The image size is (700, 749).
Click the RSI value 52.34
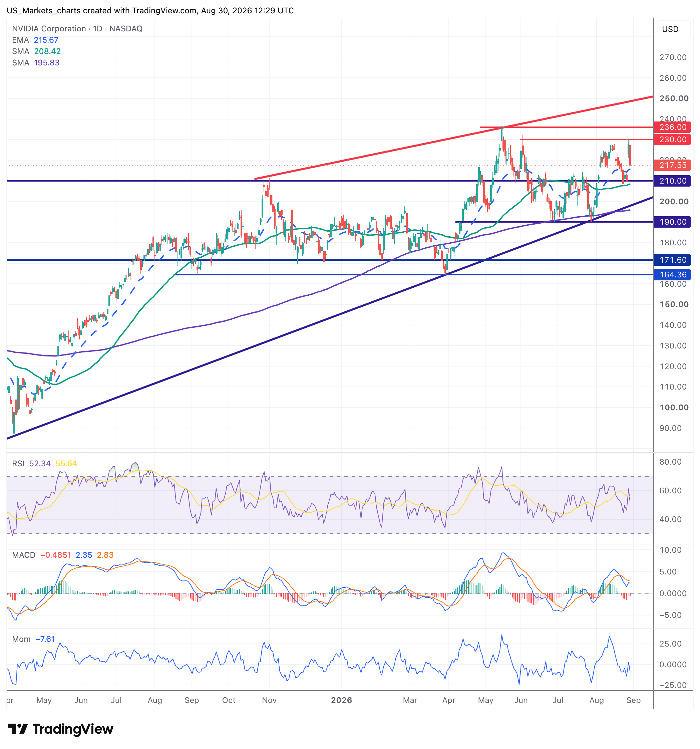(40, 463)
